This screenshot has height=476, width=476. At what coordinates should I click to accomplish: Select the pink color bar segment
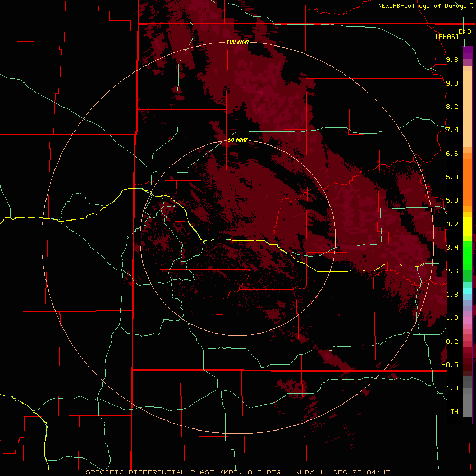(467, 321)
